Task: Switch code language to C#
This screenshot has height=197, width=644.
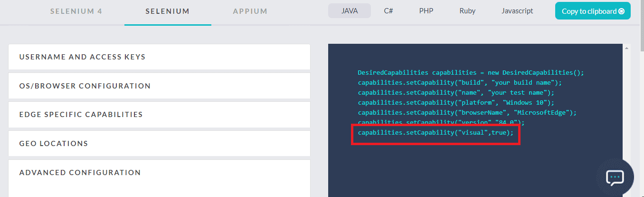Action: pyautogui.click(x=388, y=10)
